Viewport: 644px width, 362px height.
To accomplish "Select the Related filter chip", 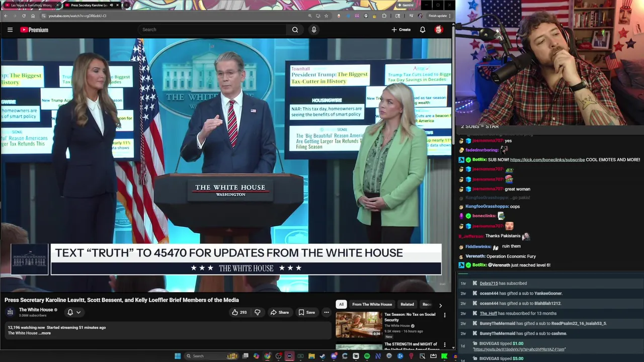I will (x=407, y=304).
